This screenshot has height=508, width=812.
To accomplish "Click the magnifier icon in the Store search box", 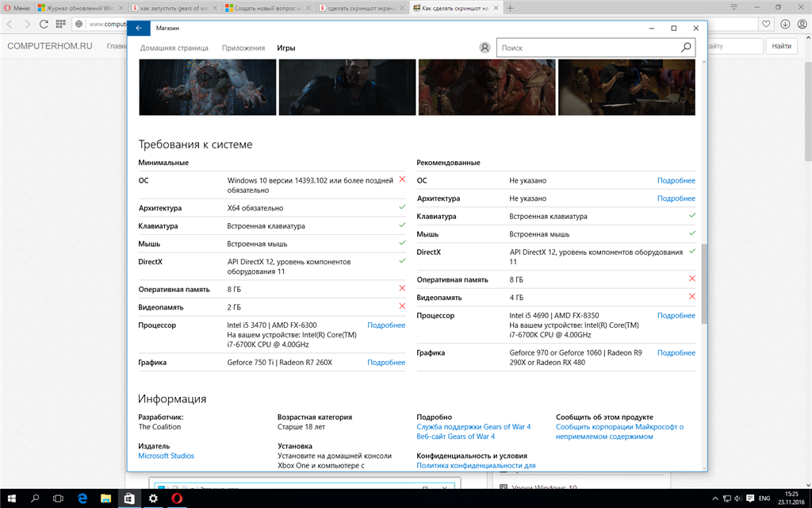I will pyautogui.click(x=686, y=48).
